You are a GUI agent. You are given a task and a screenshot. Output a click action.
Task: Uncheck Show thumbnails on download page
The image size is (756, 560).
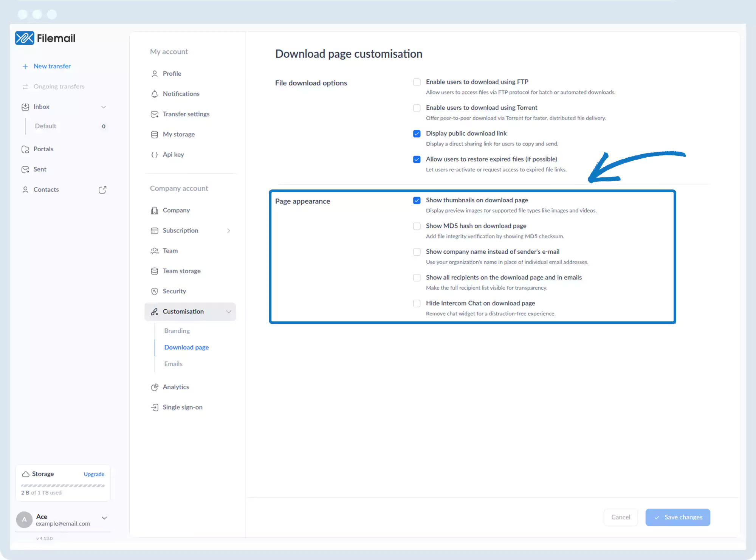point(417,200)
